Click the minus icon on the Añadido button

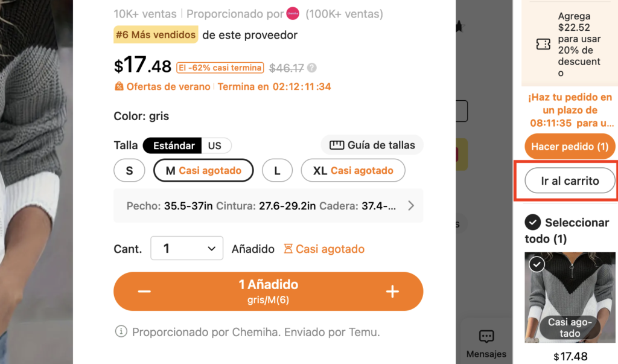(x=144, y=292)
